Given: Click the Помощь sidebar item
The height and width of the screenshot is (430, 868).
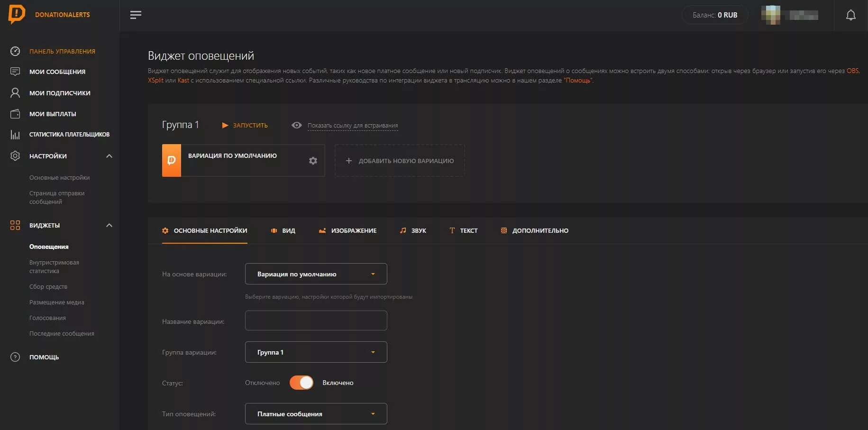Looking at the screenshot, I should (44, 357).
